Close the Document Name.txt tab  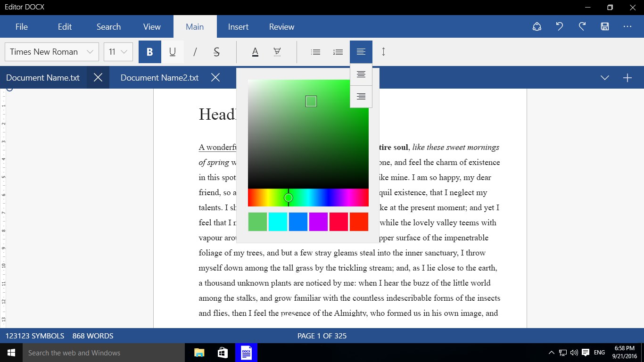tap(98, 78)
